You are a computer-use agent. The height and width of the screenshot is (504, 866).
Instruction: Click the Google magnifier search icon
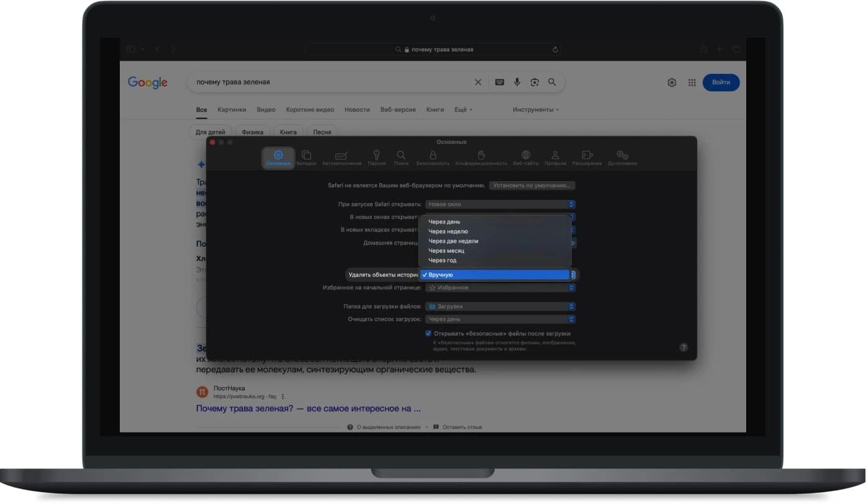(552, 82)
